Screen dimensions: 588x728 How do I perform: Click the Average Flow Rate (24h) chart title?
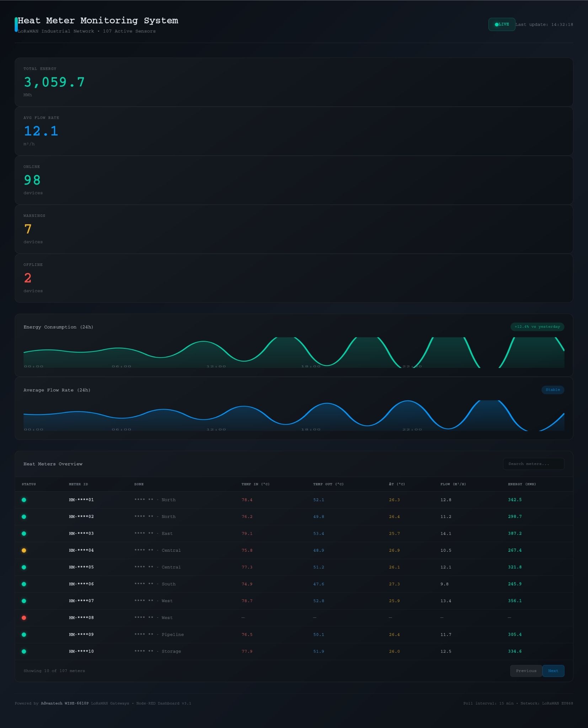pyautogui.click(x=57, y=390)
